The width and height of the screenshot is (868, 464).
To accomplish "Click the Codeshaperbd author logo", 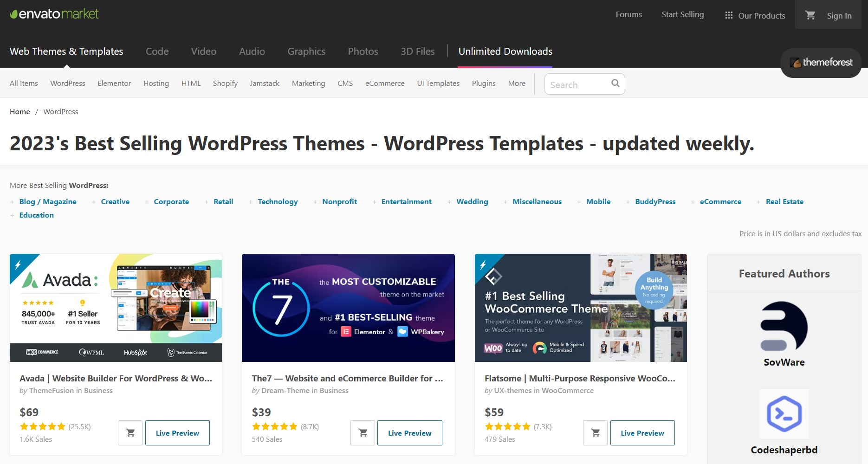I will [x=784, y=414].
